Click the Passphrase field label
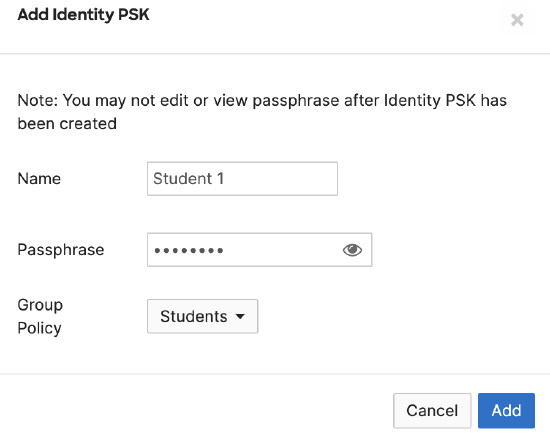 (x=61, y=250)
